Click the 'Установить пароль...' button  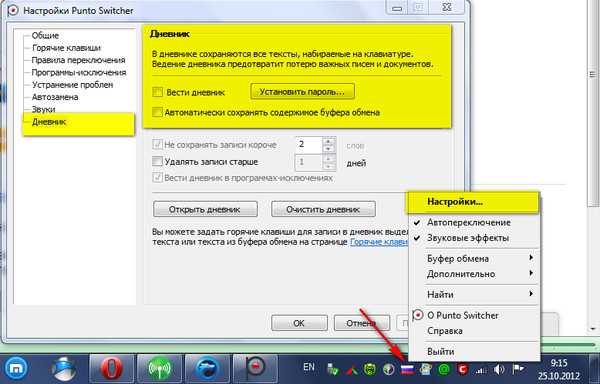click(x=302, y=92)
